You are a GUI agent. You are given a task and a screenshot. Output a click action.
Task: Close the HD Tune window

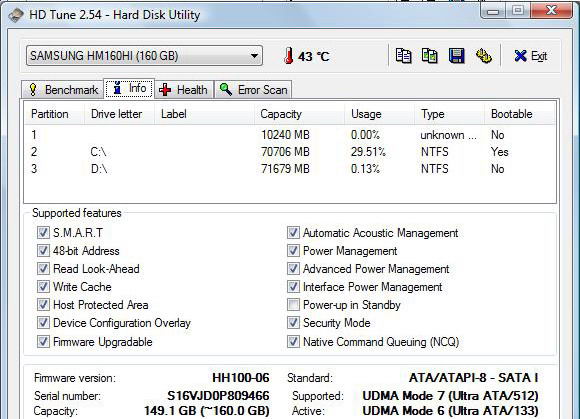coord(551,11)
